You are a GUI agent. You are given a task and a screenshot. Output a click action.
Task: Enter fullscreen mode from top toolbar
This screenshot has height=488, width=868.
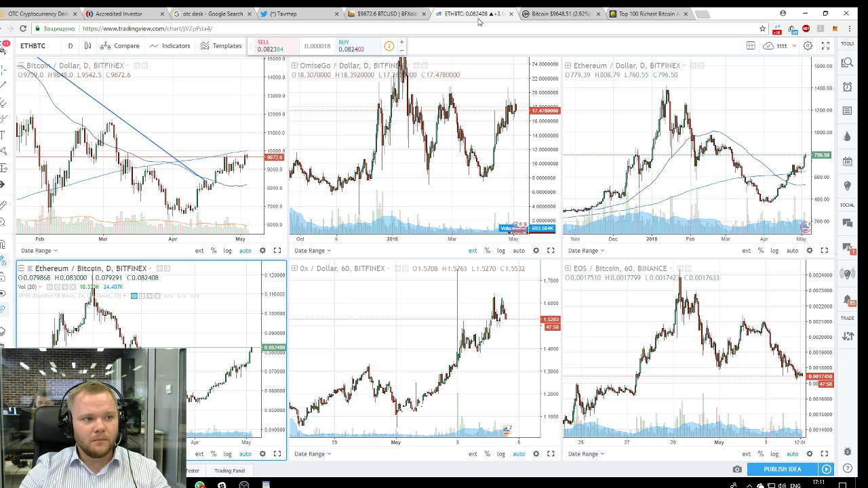(825, 45)
